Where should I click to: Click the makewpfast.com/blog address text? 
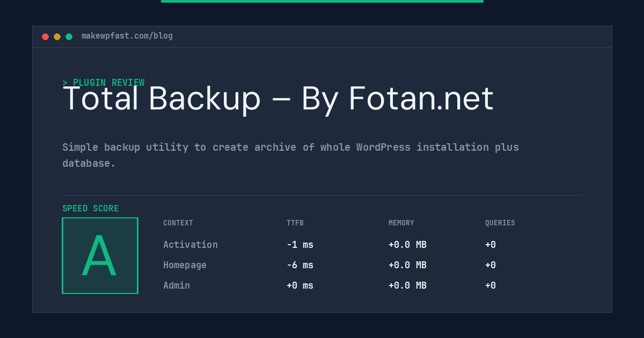127,36
